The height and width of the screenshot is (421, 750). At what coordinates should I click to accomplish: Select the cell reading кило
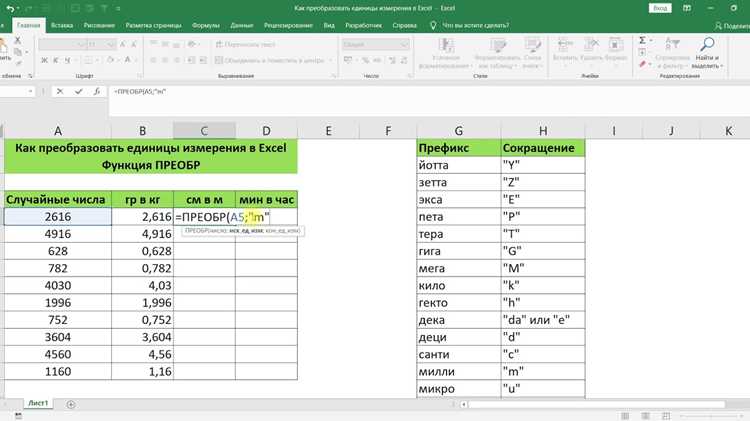459,286
